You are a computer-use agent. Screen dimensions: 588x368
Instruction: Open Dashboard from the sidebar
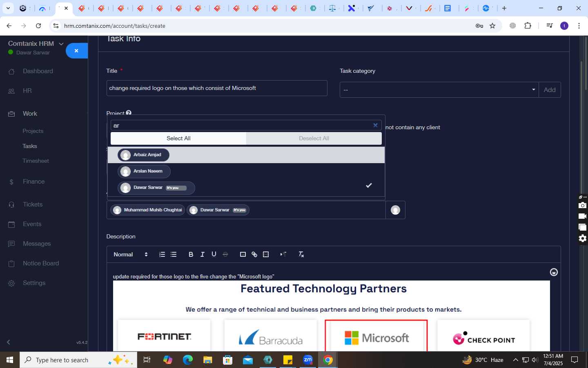point(38,71)
